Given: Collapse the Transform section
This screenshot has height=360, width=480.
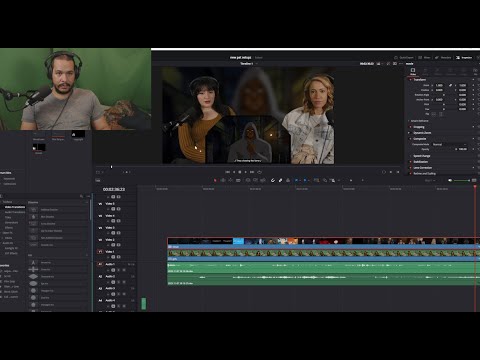Looking at the screenshot, I should click(420, 80).
